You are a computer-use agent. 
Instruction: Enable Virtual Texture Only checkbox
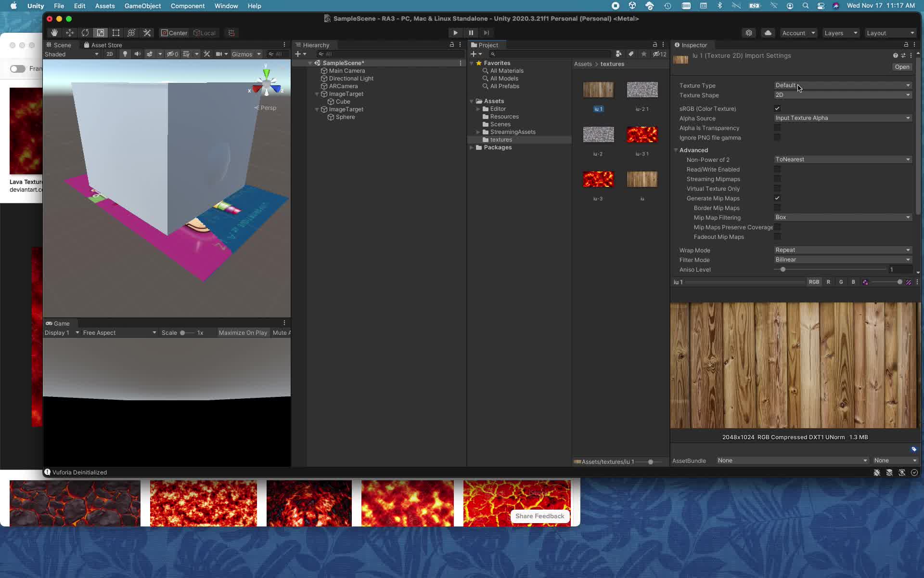click(777, 188)
